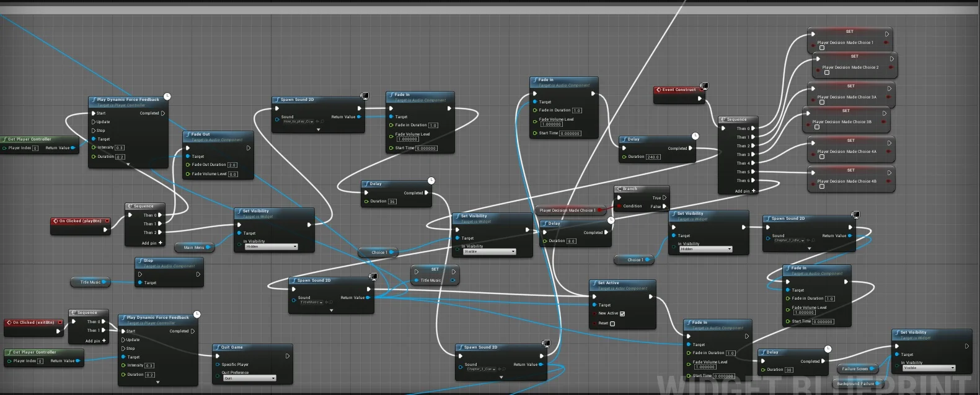980x395 pixels.
Task: Click the clock icon on the Delay node with duration 30
Action: pos(828,349)
